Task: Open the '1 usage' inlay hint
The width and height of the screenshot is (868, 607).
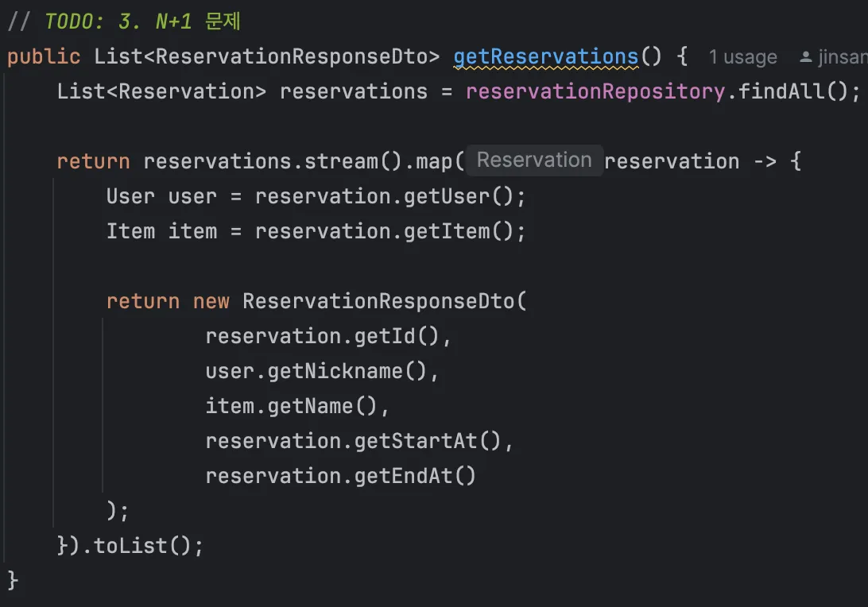Action: pyautogui.click(x=743, y=57)
